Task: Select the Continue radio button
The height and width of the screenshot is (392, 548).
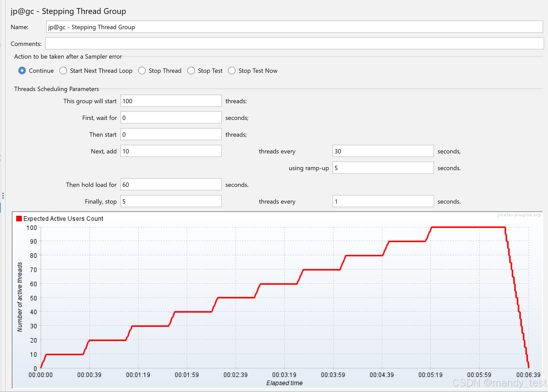Action: pyautogui.click(x=22, y=70)
